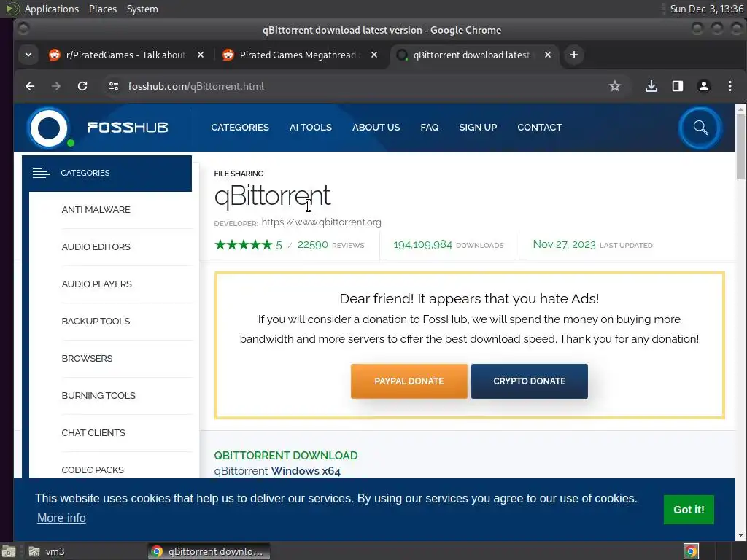Open CATEGORIES in top navigation
The width and height of the screenshot is (747, 560).
(240, 127)
